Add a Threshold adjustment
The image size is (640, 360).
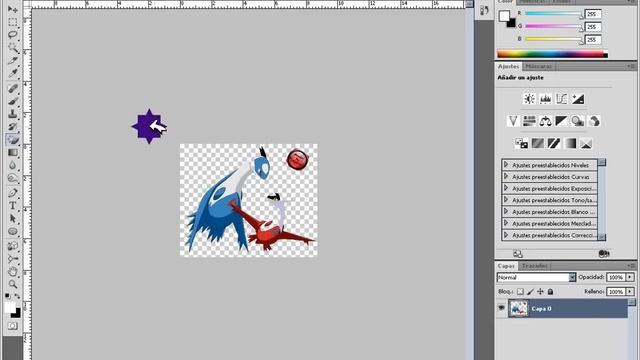(x=553, y=144)
